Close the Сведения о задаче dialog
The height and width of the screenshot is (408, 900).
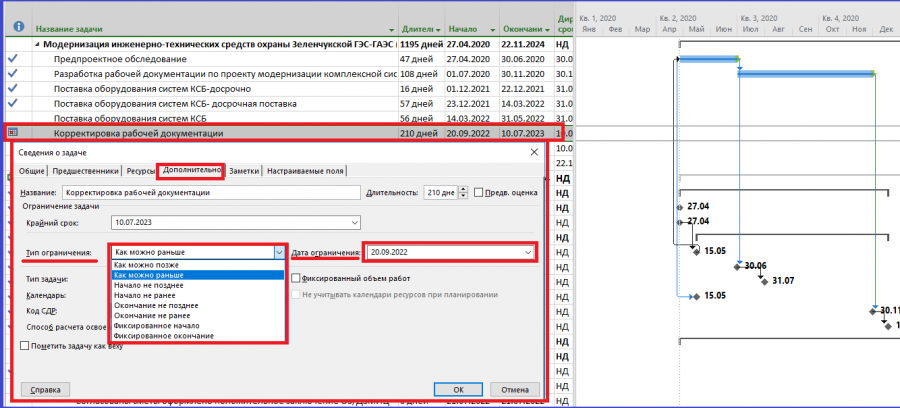[x=534, y=152]
